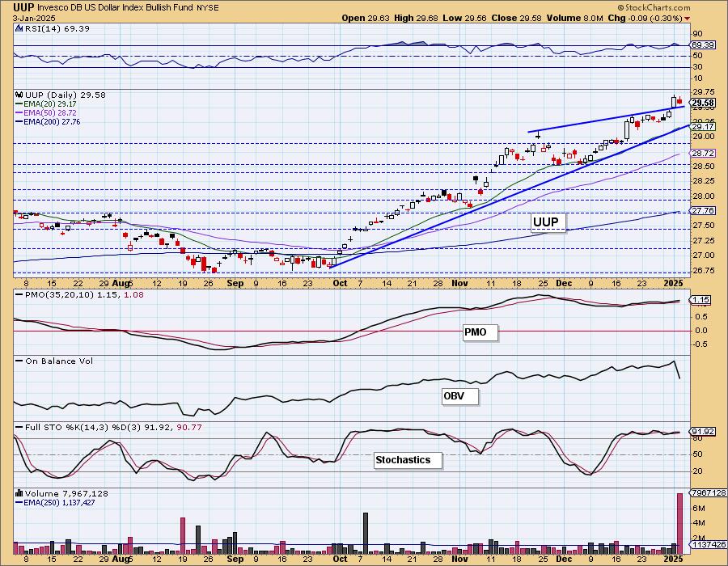Click the red down arrow beside Chg
Screen dimensions: 728x566
pos(687,19)
